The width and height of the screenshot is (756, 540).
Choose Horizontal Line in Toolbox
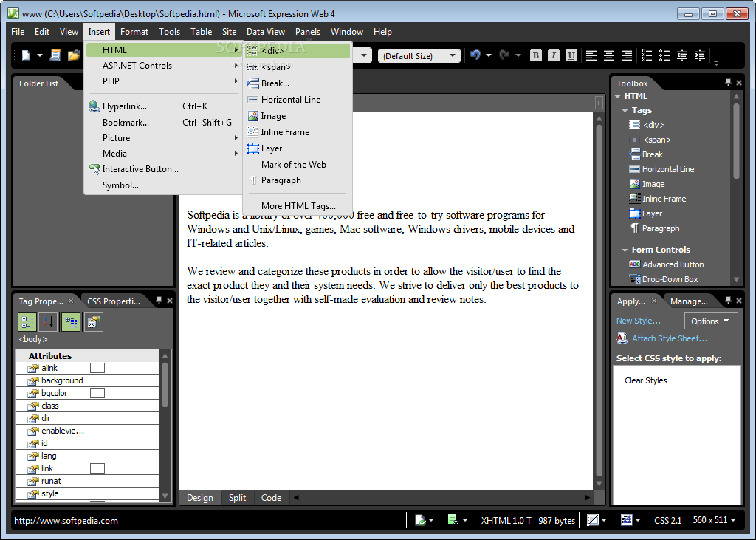tap(661, 169)
